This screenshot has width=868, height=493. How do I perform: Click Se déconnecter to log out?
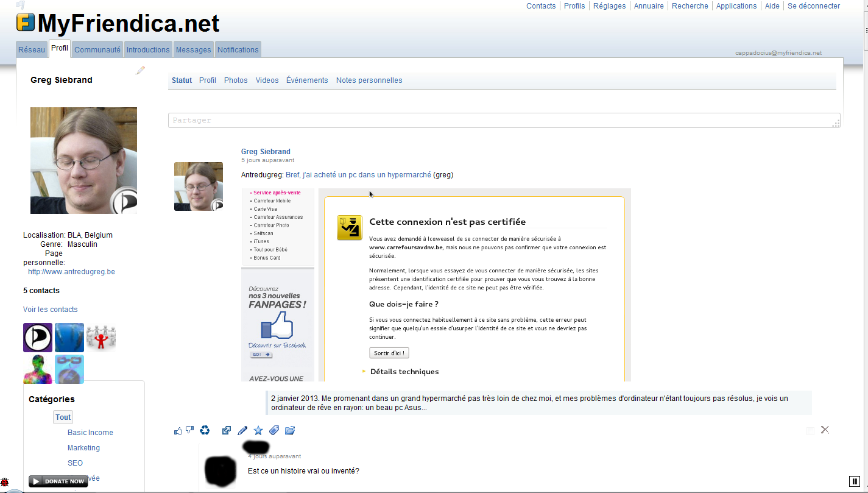[814, 6]
